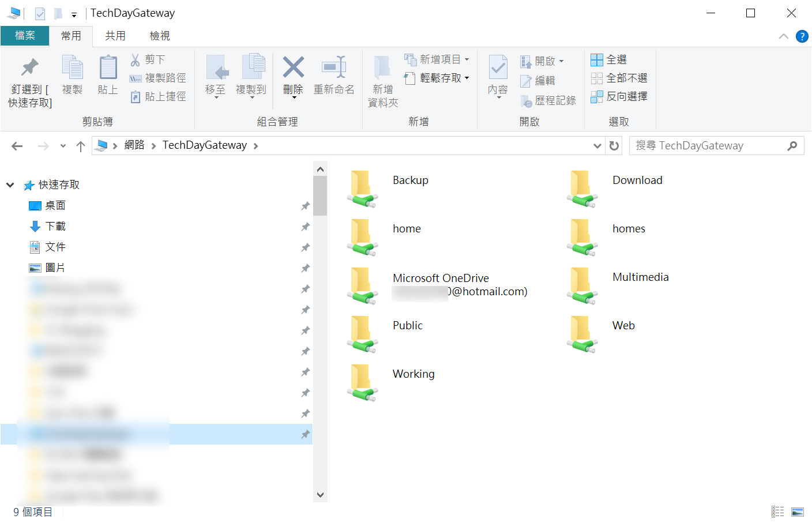
Task: Click the Search TechDayGateway input field
Action: [717, 146]
